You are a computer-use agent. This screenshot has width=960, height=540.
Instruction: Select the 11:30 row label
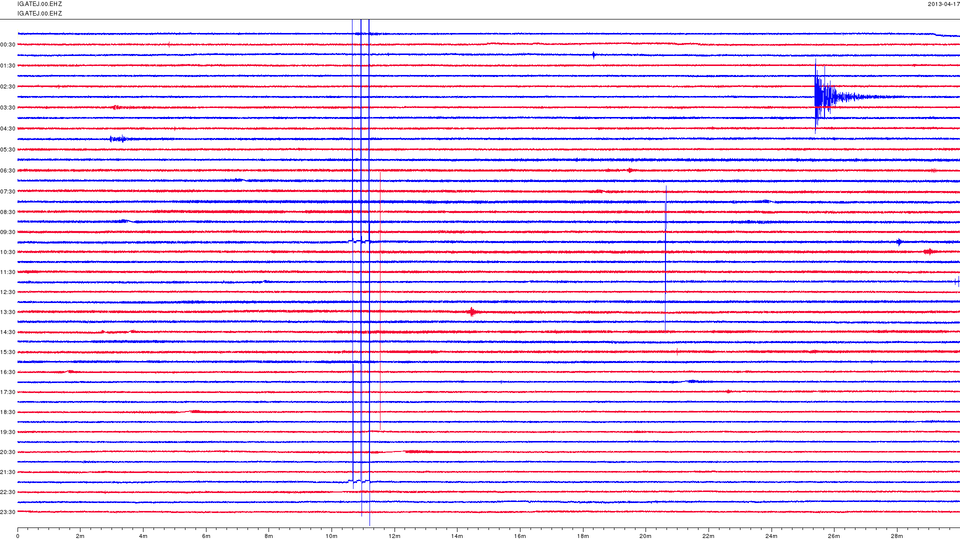point(8,272)
